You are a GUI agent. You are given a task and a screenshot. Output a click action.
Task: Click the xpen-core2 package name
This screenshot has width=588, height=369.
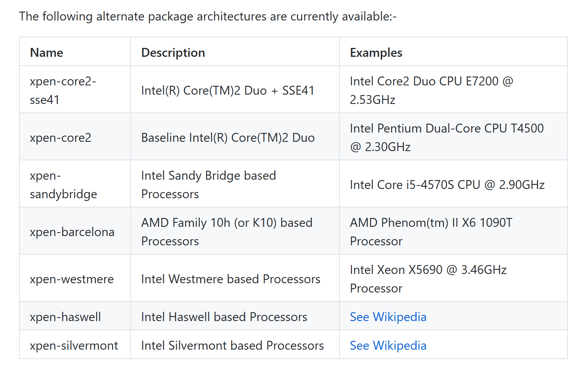click(x=60, y=138)
